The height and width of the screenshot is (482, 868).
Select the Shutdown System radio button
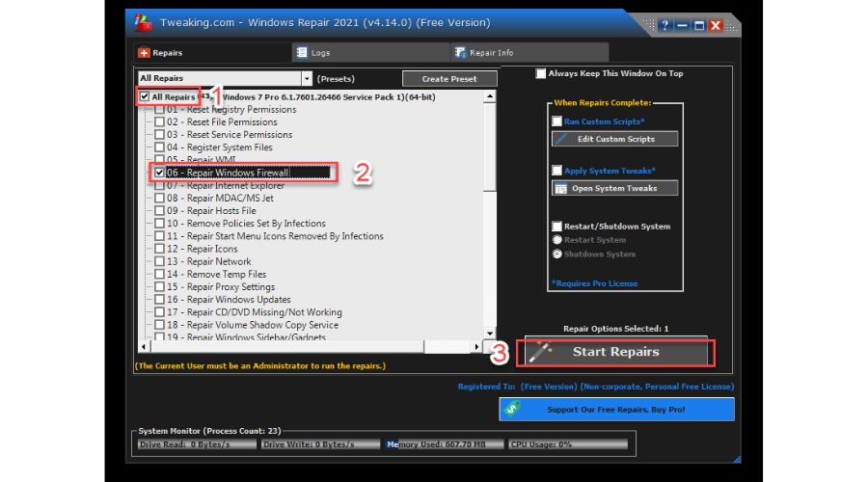point(556,254)
